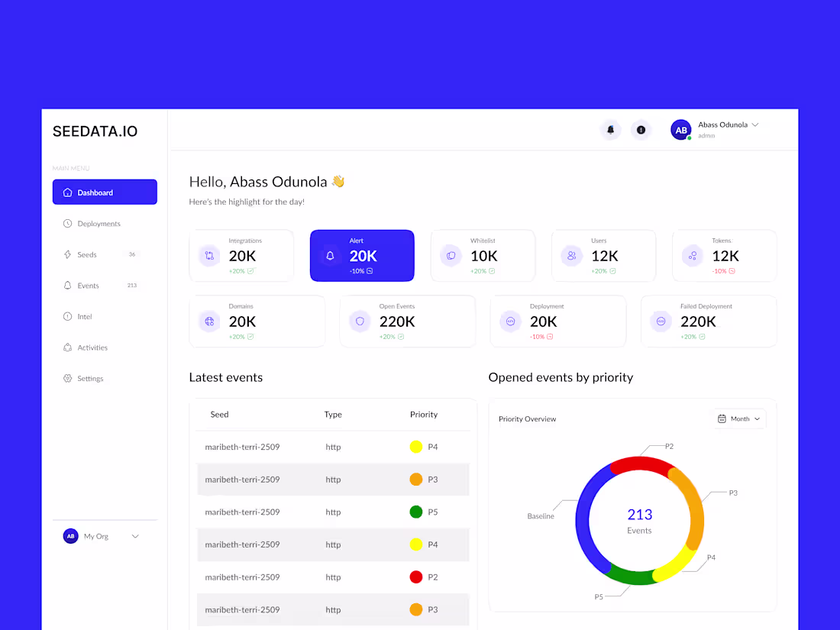Open the Open Events stat card
Image resolution: width=840 pixels, height=630 pixels.
coord(407,321)
